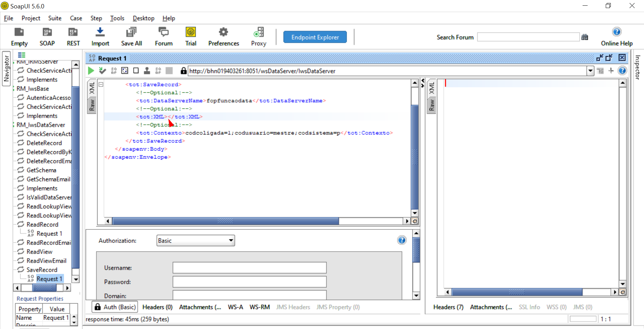Click the Search Forum input field

click(528, 37)
